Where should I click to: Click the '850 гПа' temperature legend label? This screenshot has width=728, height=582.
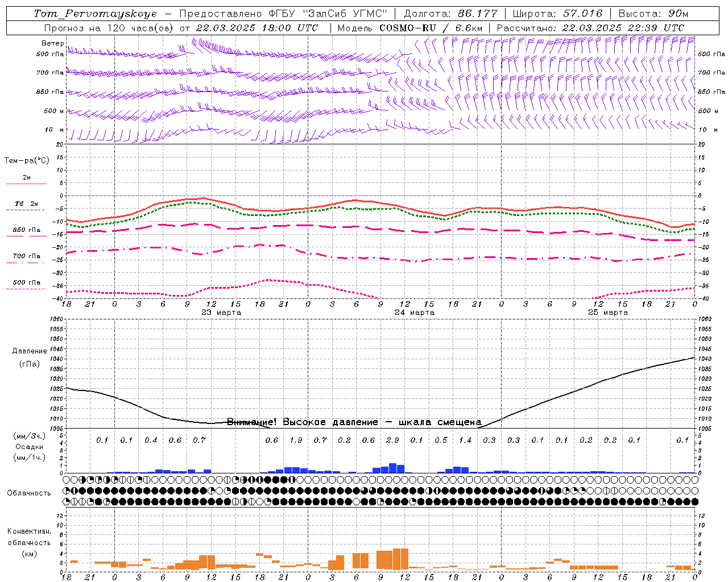[x=27, y=230]
